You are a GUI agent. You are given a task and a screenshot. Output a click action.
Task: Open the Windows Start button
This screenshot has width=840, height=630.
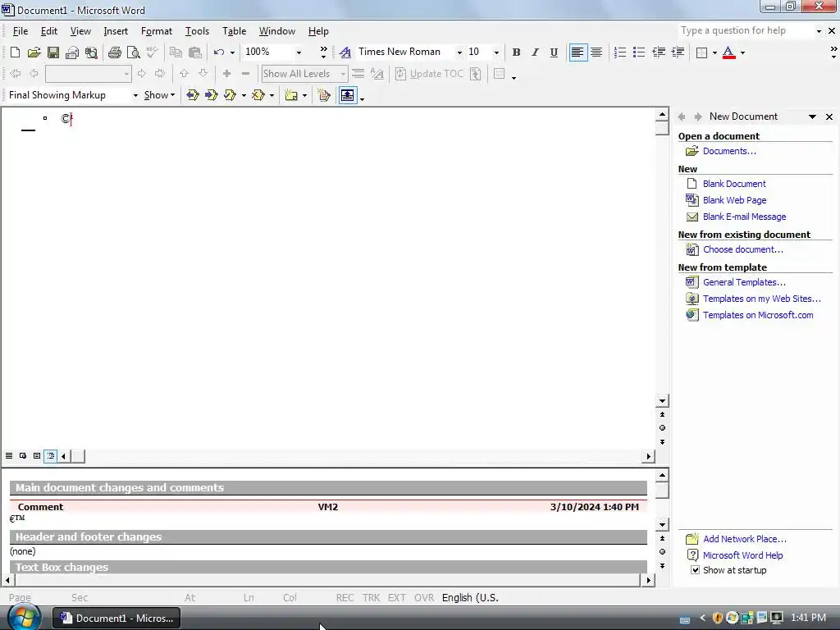[x=24, y=617]
